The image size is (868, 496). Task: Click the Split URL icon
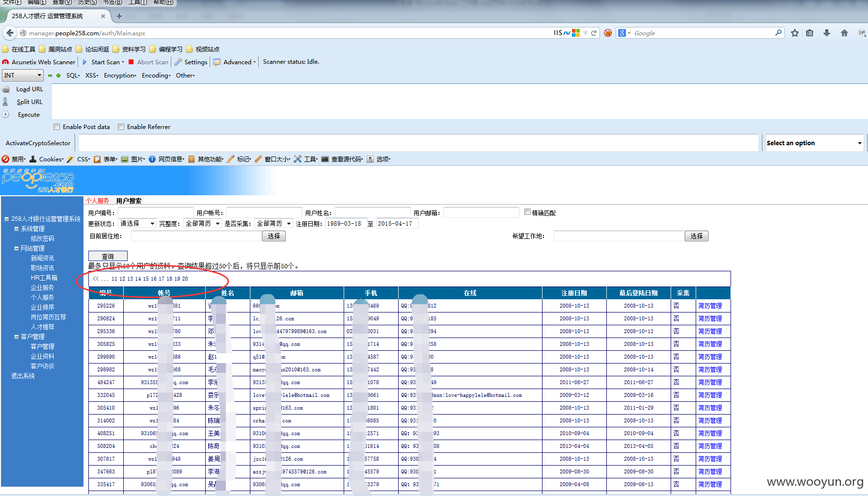pos(5,102)
